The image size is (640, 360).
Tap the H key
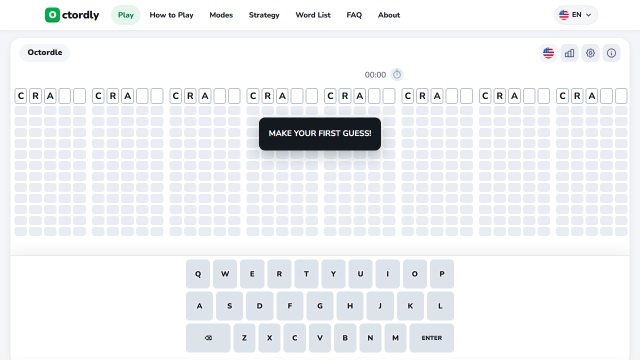pos(350,306)
